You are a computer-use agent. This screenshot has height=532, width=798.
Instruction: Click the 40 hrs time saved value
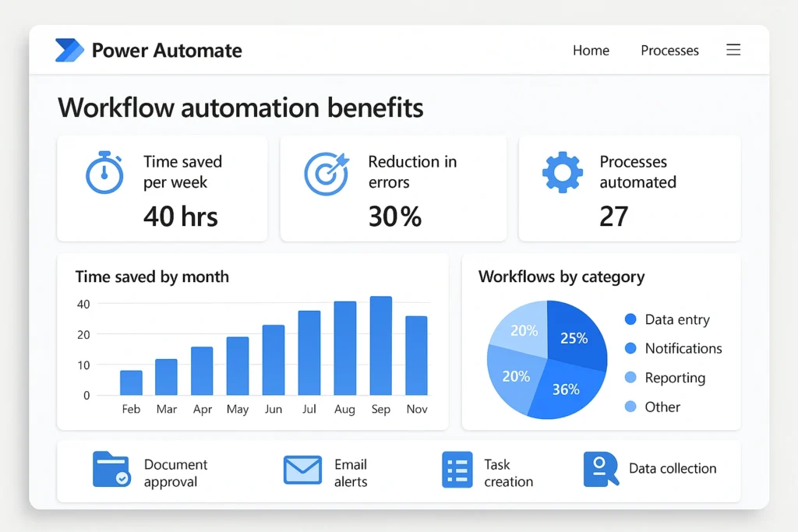tap(180, 216)
